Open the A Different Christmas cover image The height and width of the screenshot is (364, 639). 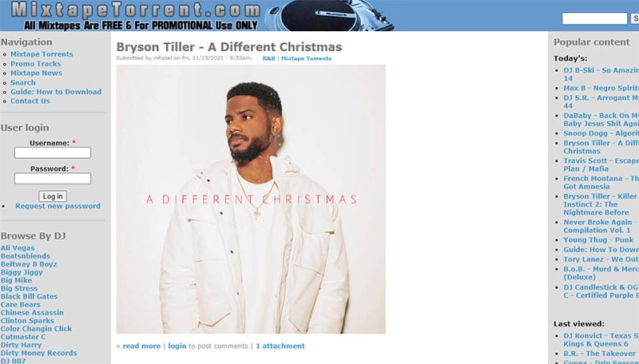point(251,199)
